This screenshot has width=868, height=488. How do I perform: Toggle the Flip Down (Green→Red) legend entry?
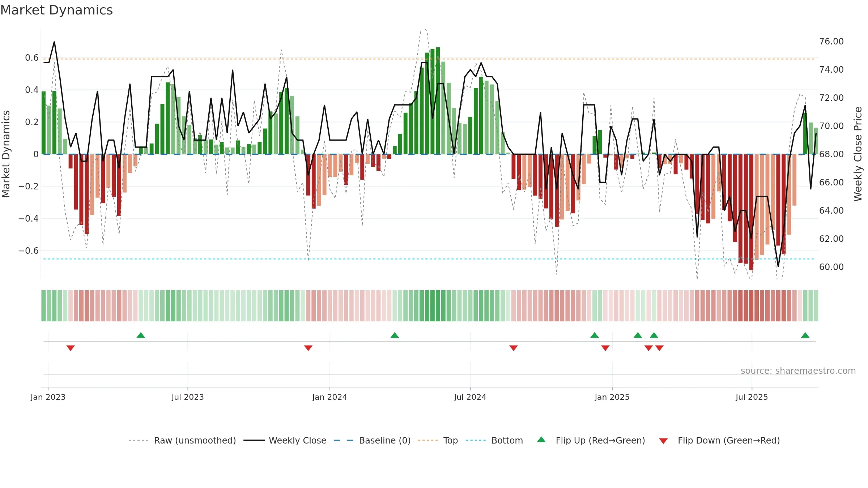[x=719, y=440]
